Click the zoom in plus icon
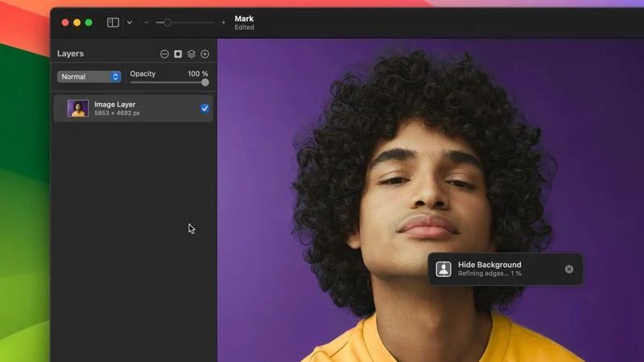This screenshot has height=362, width=644. (x=224, y=23)
